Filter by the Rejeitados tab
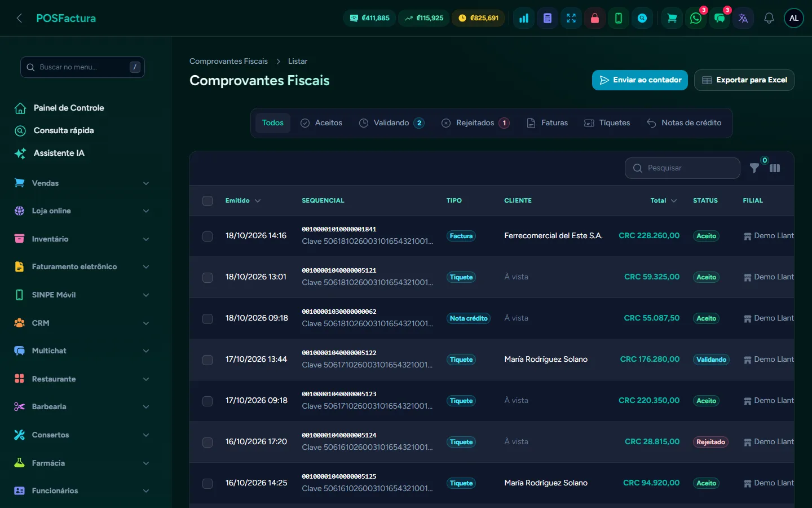 click(475, 123)
